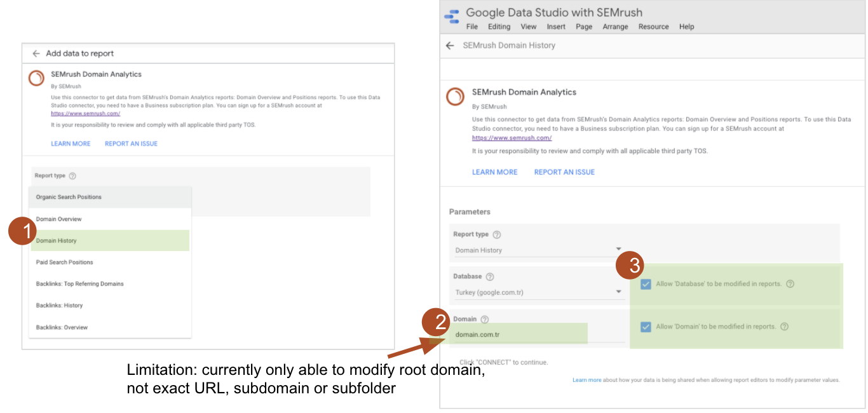Click Google Data Studio with SEMrush title

point(554,13)
